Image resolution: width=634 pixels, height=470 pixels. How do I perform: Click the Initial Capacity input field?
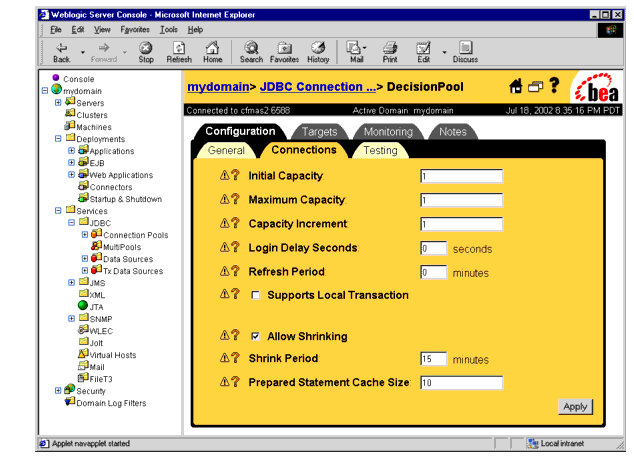(461, 176)
